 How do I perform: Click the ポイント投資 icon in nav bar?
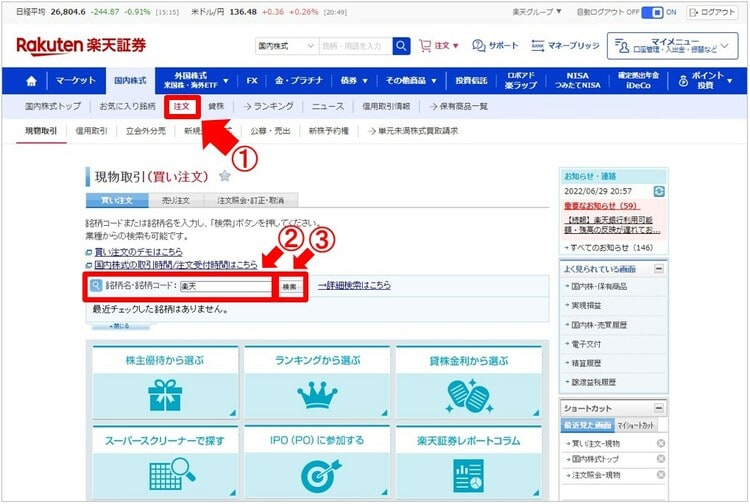(684, 81)
